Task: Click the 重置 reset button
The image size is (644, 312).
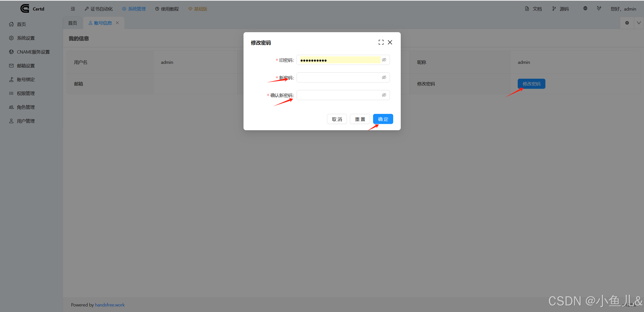Action: click(360, 119)
